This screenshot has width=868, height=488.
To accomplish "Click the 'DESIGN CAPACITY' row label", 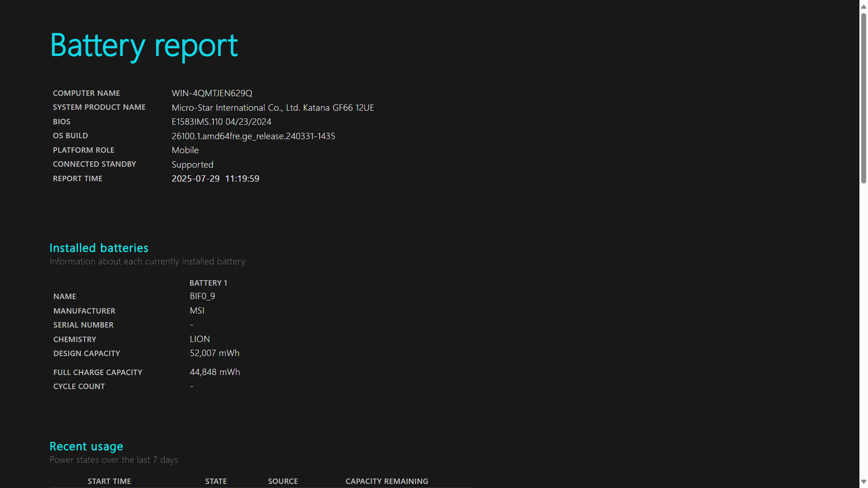I will (x=87, y=354).
